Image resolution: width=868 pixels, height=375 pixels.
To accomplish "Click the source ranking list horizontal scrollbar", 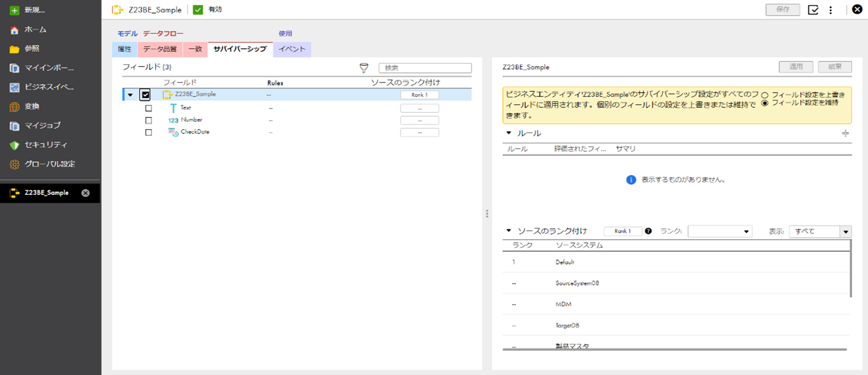I will click(674, 349).
